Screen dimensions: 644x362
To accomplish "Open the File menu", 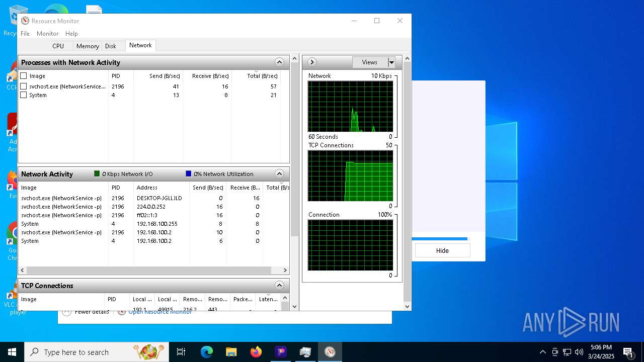I will (x=25, y=33).
